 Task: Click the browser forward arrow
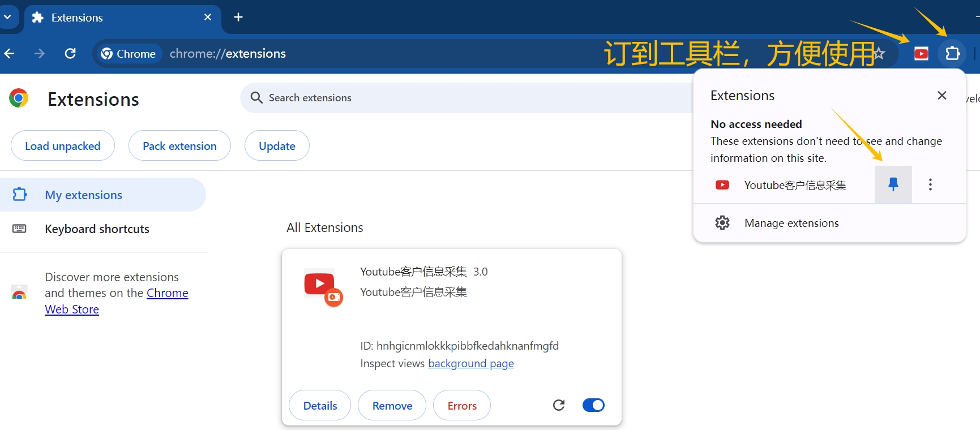40,54
